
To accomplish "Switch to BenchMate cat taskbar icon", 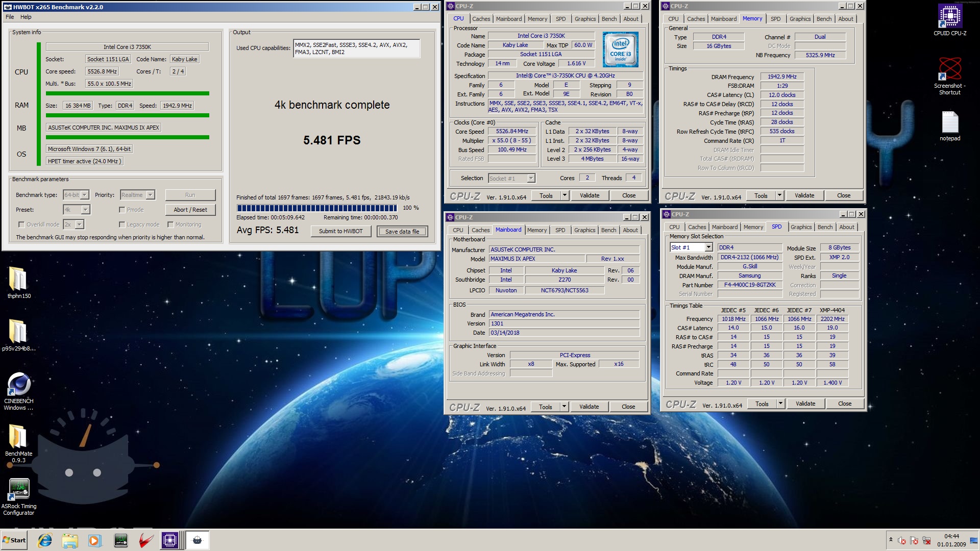I will pos(198,540).
